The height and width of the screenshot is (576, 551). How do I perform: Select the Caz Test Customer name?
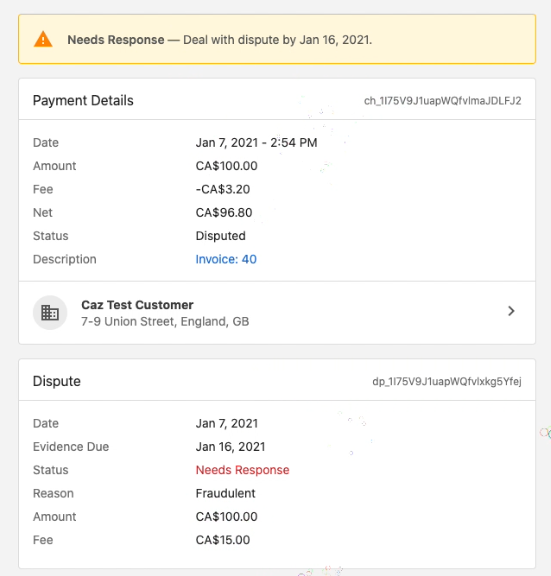tap(137, 305)
